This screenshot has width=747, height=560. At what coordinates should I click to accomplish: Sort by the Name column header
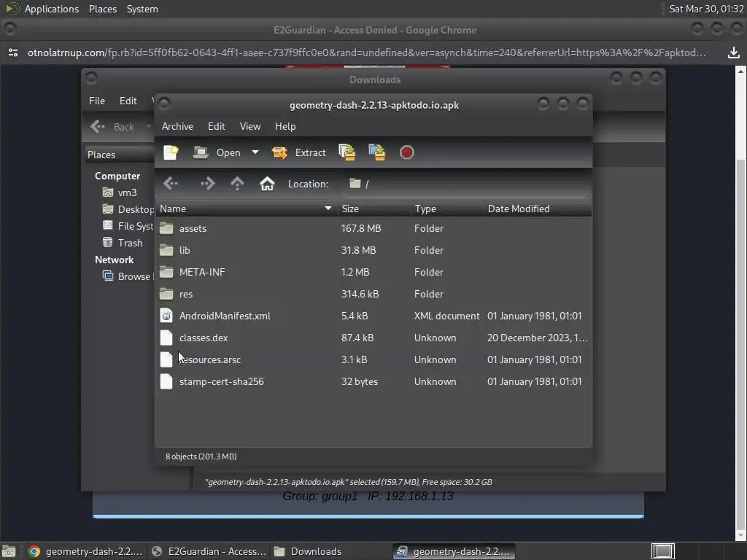click(x=247, y=209)
